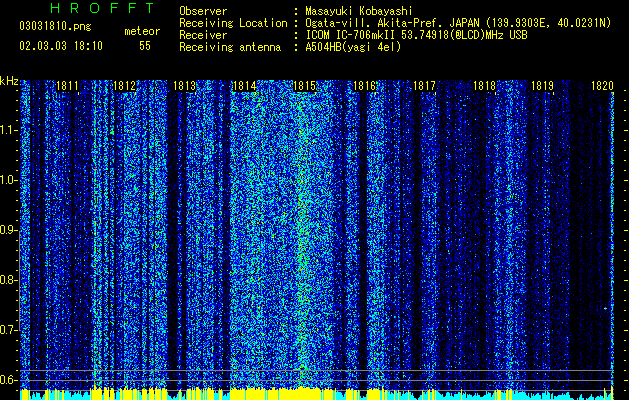Image resolution: width=629 pixels, height=400 pixels.
Task: Click the 1.1 kHz axis label
Action: pyautogui.click(x=8, y=130)
